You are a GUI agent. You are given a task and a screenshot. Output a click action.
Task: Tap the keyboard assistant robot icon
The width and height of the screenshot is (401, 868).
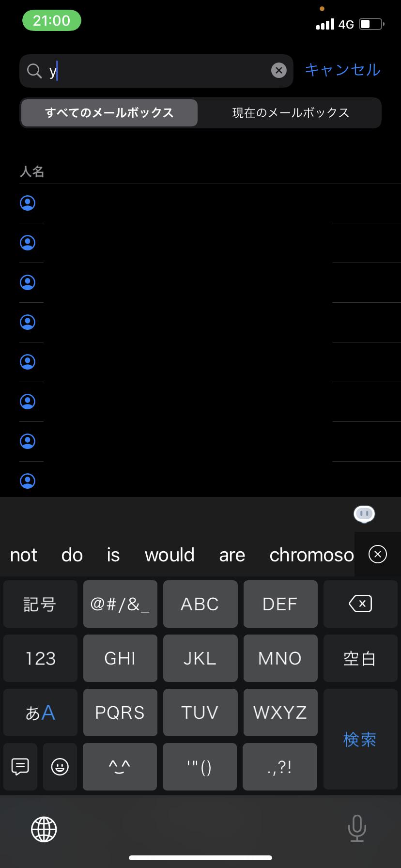[x=364, y=513]
